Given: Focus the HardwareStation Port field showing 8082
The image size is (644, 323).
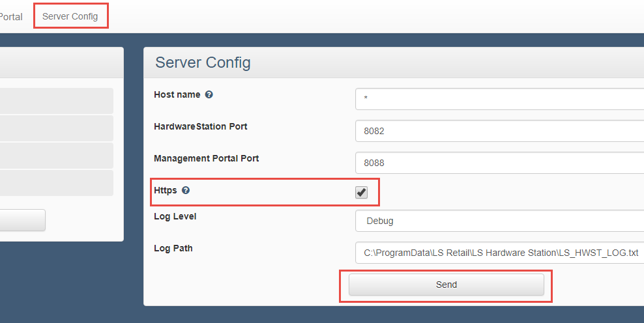Looking at the screenshot, I should [499, 130].
